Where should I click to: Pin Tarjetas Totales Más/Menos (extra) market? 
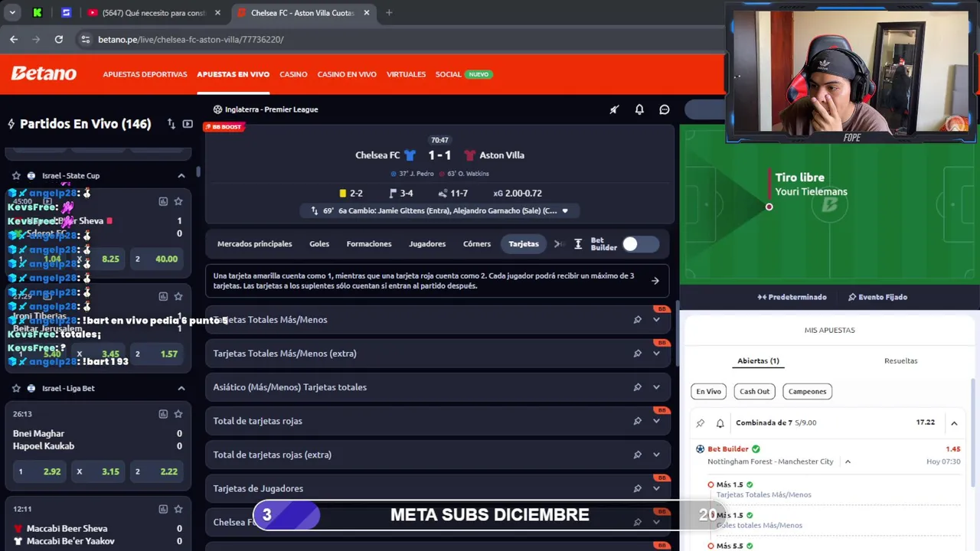coord(637,354)
